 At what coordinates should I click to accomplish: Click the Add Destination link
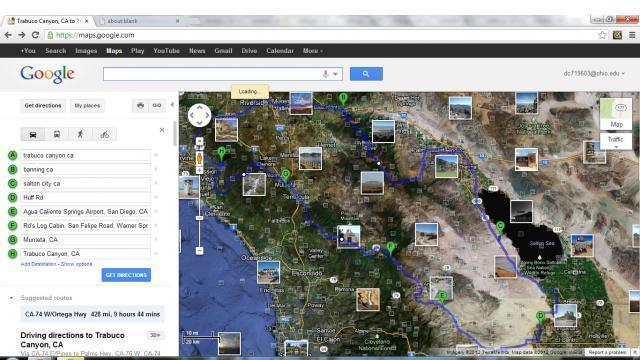point(38,264)
